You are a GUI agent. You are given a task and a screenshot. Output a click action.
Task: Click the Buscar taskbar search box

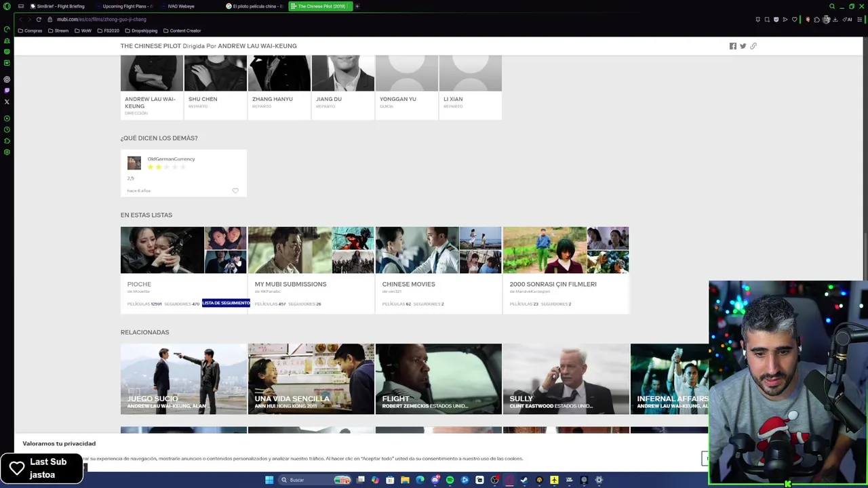315,480
